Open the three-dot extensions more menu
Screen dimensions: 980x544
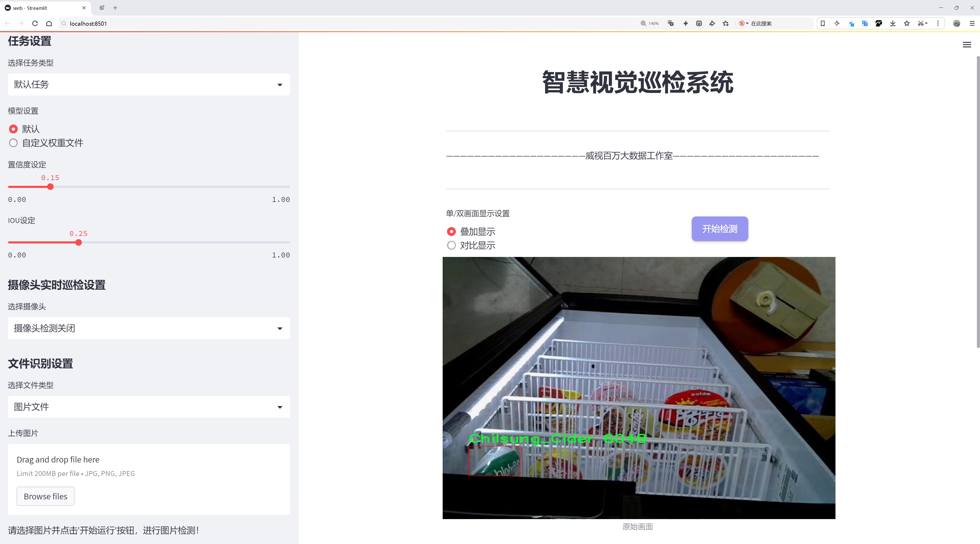pyautogui.click(x=938, y=23)
